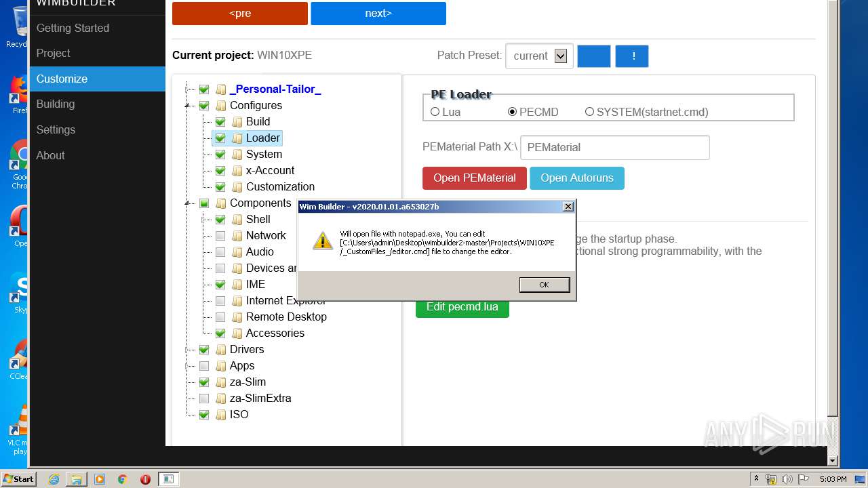Select SYSTEM(startnet.cmd) radio option

tap(589, 112)
